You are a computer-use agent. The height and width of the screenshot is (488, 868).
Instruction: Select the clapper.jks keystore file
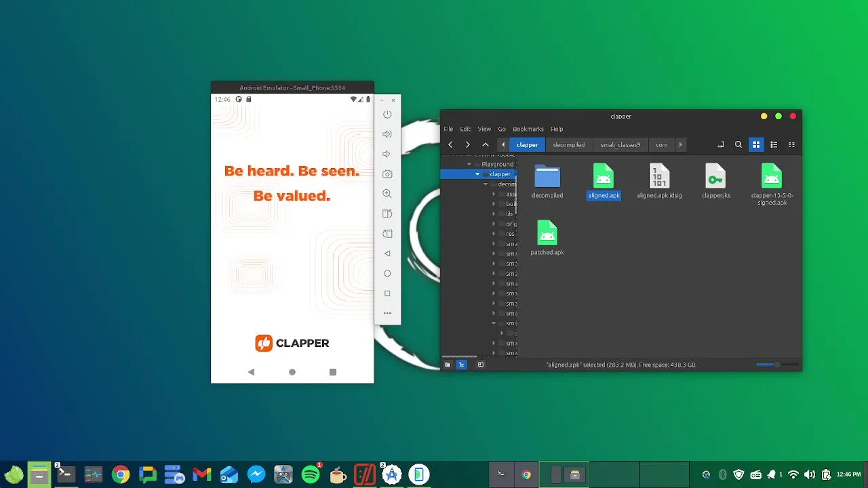click(x=716, y=181)
